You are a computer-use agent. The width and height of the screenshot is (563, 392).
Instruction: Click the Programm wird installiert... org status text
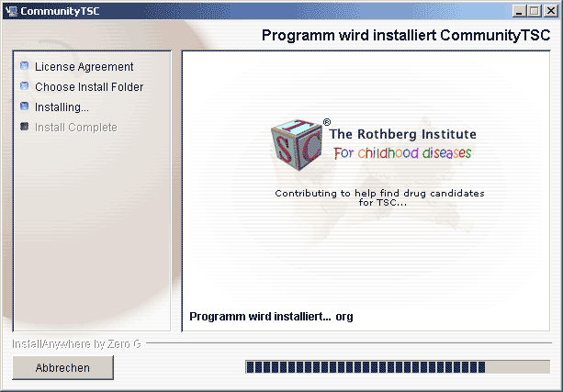[271, 317]
